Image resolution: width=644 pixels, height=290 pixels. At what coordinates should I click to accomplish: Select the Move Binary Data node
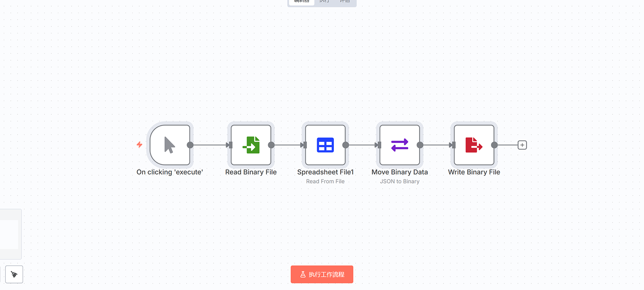pos(400,145)
